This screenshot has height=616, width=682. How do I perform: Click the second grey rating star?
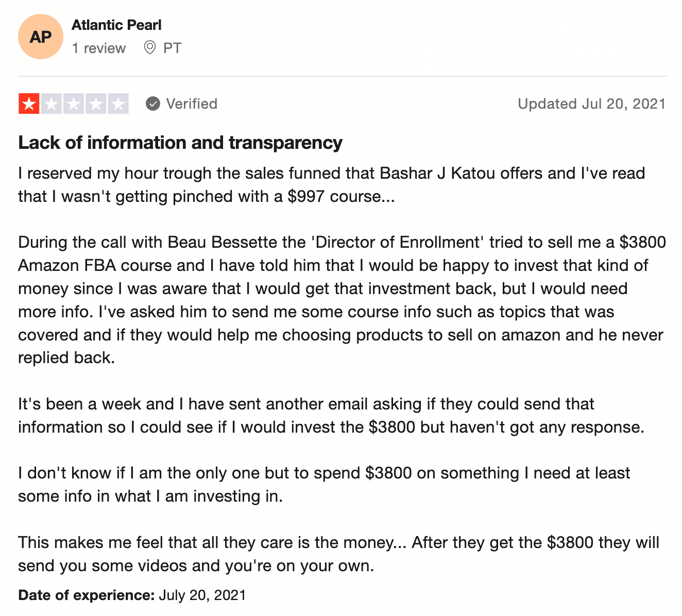pos(52,104)
